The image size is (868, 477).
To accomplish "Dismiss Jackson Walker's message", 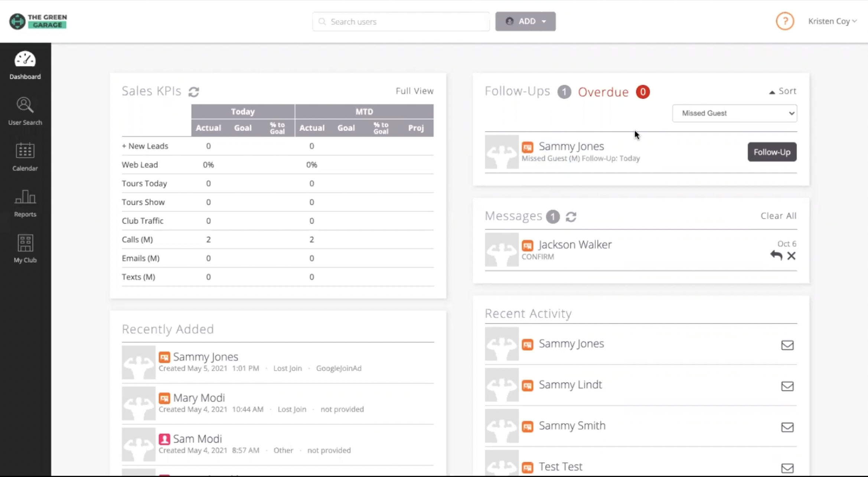I will tap(792, 256).
